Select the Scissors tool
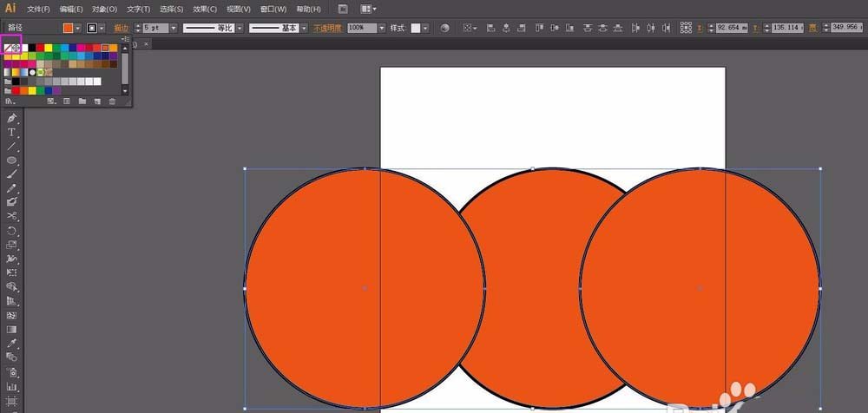868x413 pixels. pyautogui.click(x=11, y=216)
